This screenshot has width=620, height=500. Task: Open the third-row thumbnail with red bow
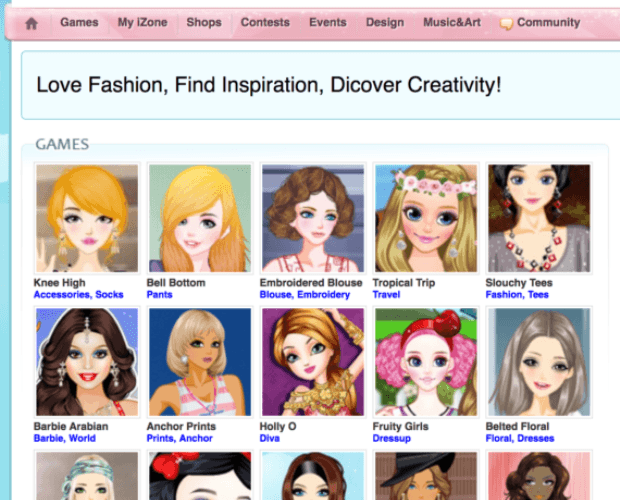(x=200, y=476)
